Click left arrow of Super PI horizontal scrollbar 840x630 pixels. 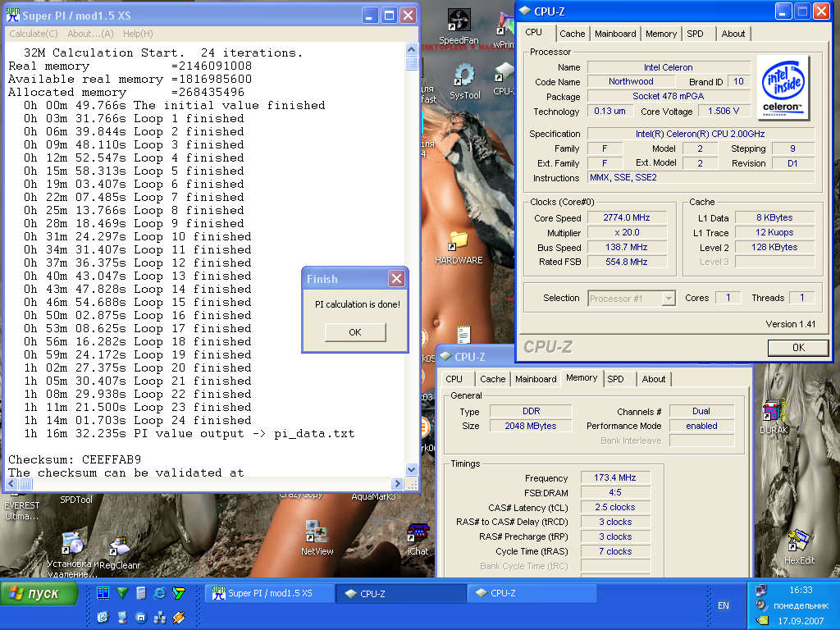[x=11, y=484]
